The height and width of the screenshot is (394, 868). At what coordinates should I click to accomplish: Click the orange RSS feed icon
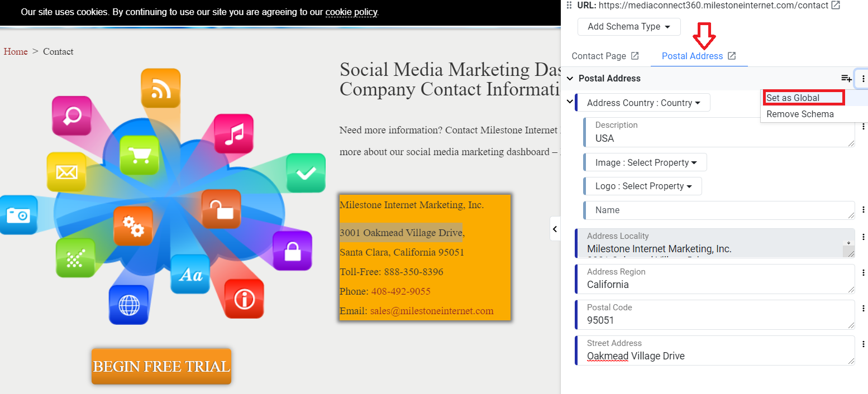click(x=161, y=88)
